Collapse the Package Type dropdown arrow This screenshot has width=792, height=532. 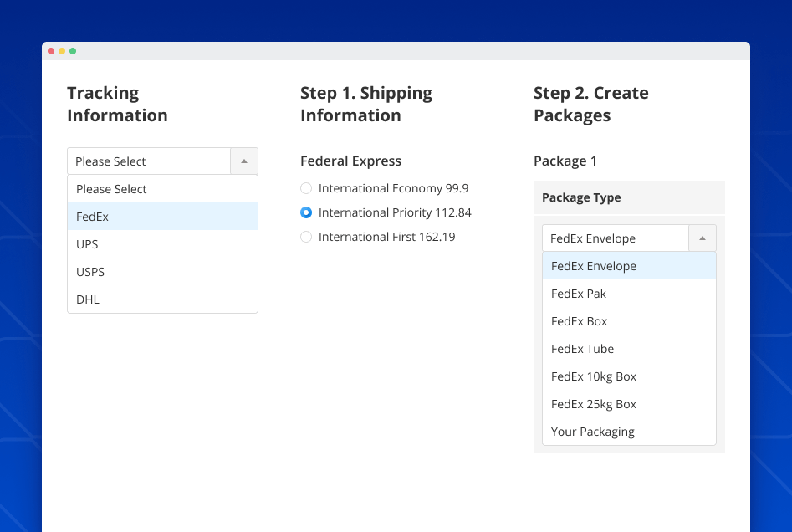pos(703,238)
